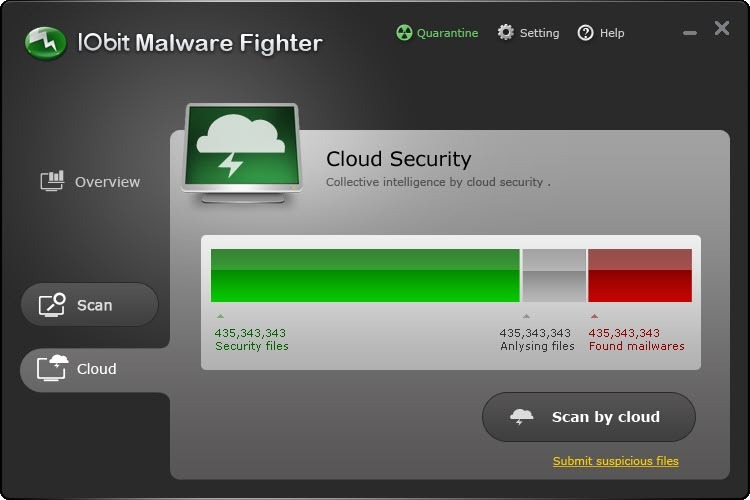The height and width of the screenshot is (500, 750).
Task: Open the Quarantine text label
Action: click(x=447, y=33)
